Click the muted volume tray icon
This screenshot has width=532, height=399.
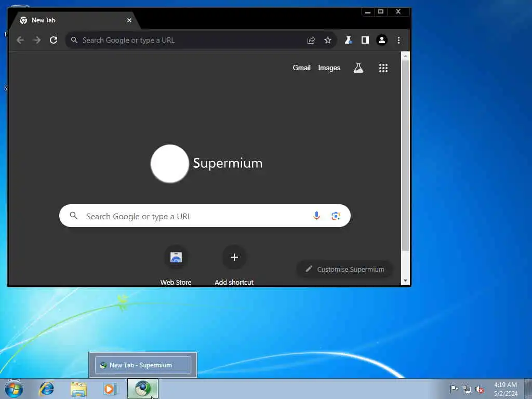[480, 389]
